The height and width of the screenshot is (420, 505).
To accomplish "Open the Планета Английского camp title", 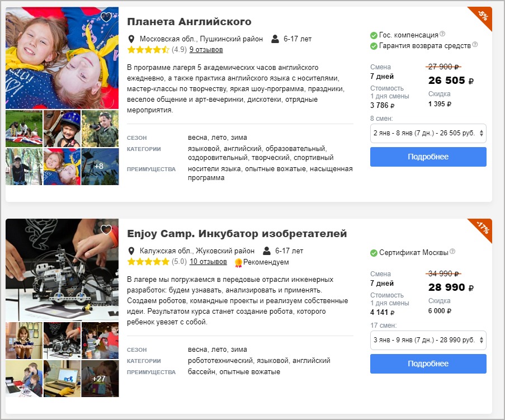I will [x=189, y=22].
